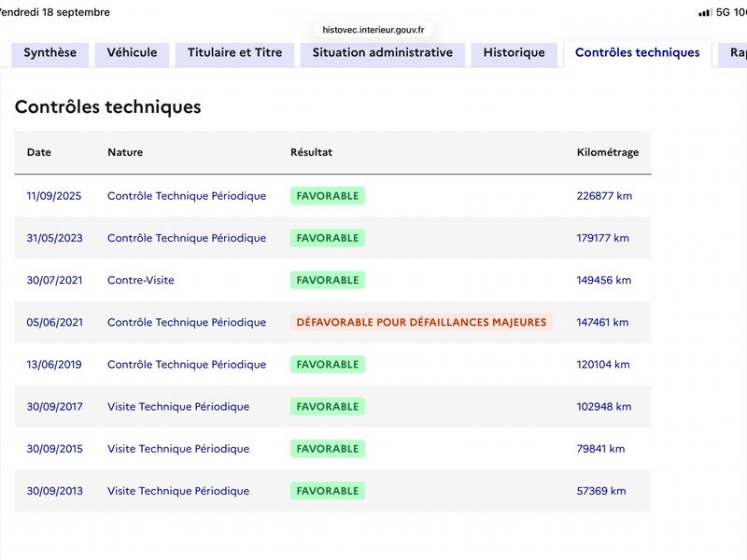
Task: Click the DÉFAVORABLE POUR DÉFAILLANCES MAJEURES badge
Action: 421,322
